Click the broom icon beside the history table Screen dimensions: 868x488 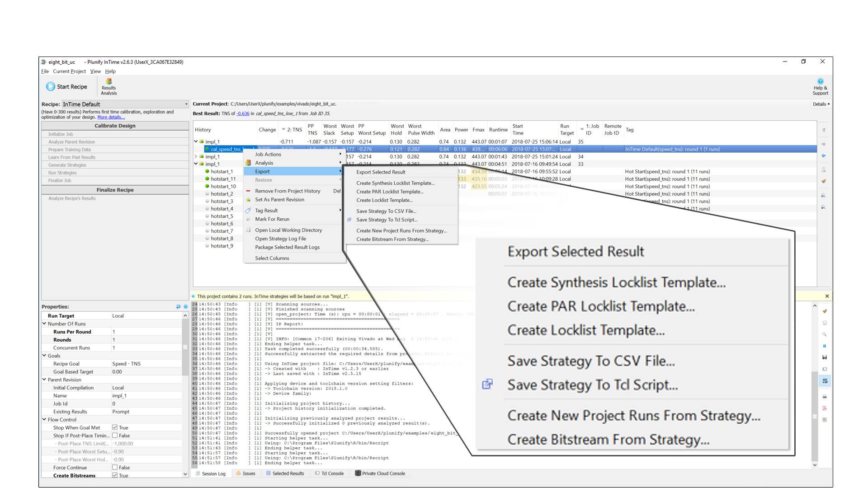click(824, 181)
